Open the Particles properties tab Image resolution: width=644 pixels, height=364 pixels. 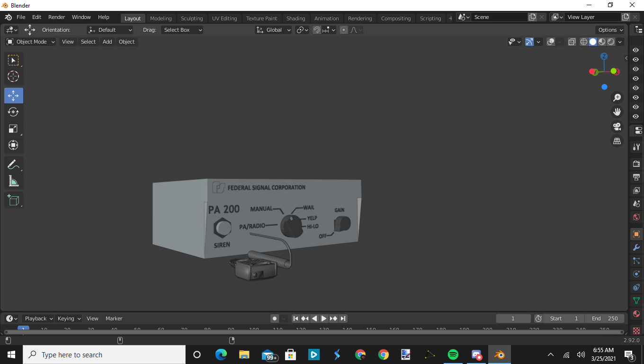pyautogui.click(x=636, y=261)
